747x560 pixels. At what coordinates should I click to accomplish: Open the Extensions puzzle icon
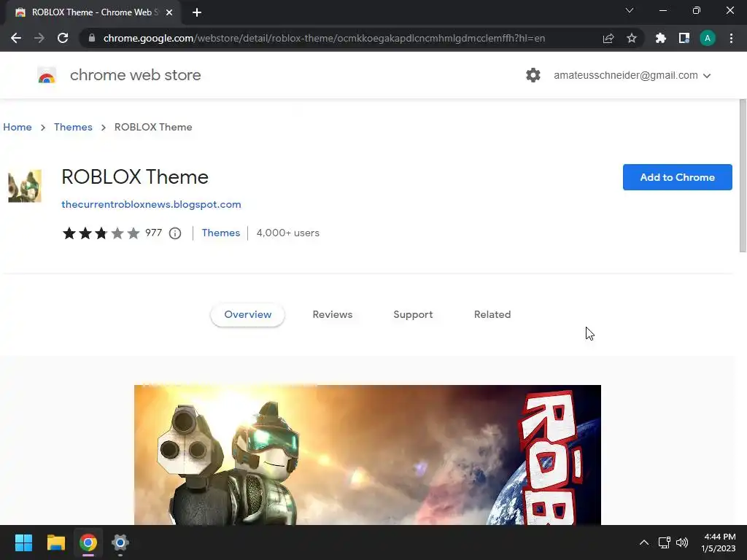[661, 38]
